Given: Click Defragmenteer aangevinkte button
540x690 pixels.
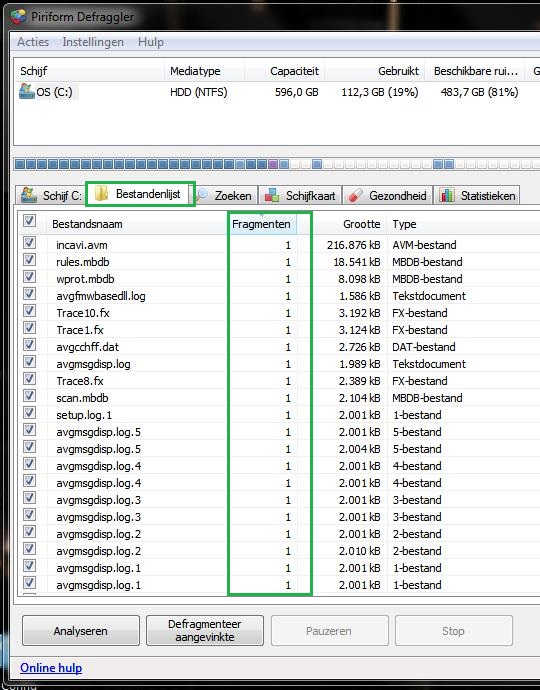Looking at the screenshot, I should pyautogui.click(x=205, y=631).
